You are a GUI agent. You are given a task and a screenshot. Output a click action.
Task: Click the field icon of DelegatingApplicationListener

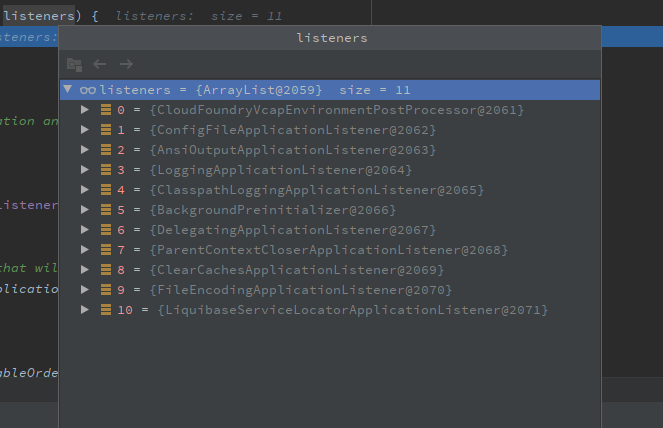coord(106,230)
